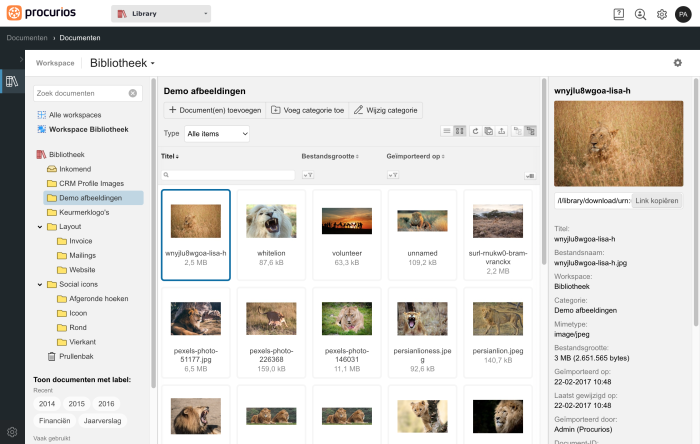Viewport: 700px width, 444px height.
Task: Select the whitelion thumbnail
Action: (x=271, y=235)
